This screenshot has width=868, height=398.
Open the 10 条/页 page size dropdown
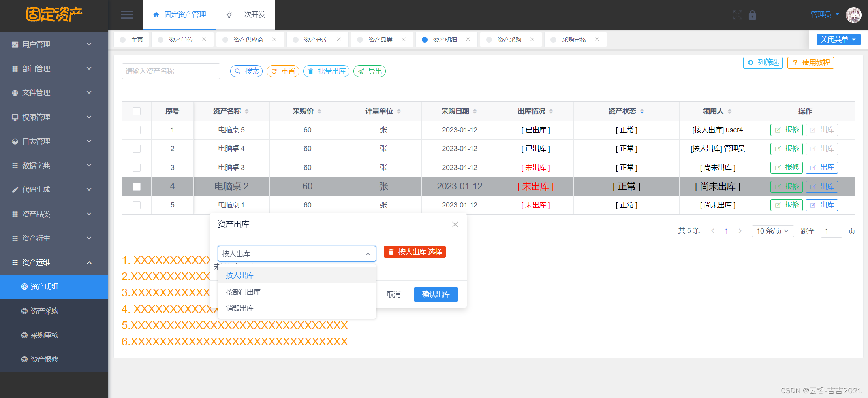point(772,231)
